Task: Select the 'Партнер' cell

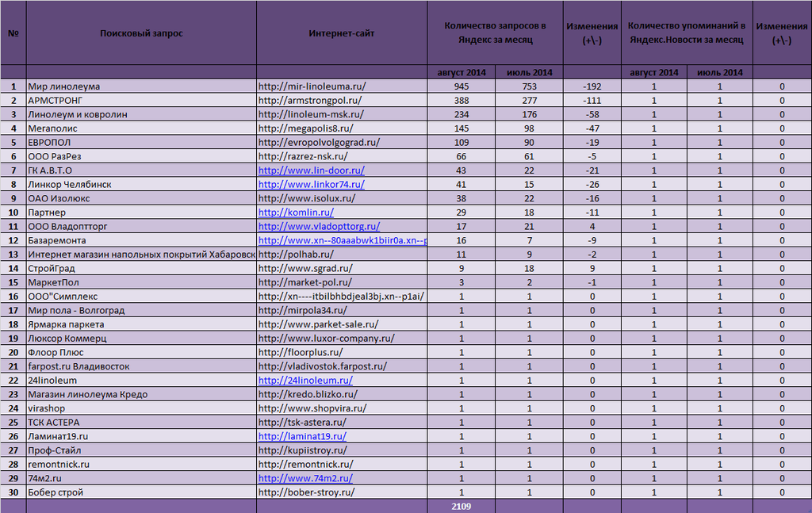Action: (x=141, y=212)
